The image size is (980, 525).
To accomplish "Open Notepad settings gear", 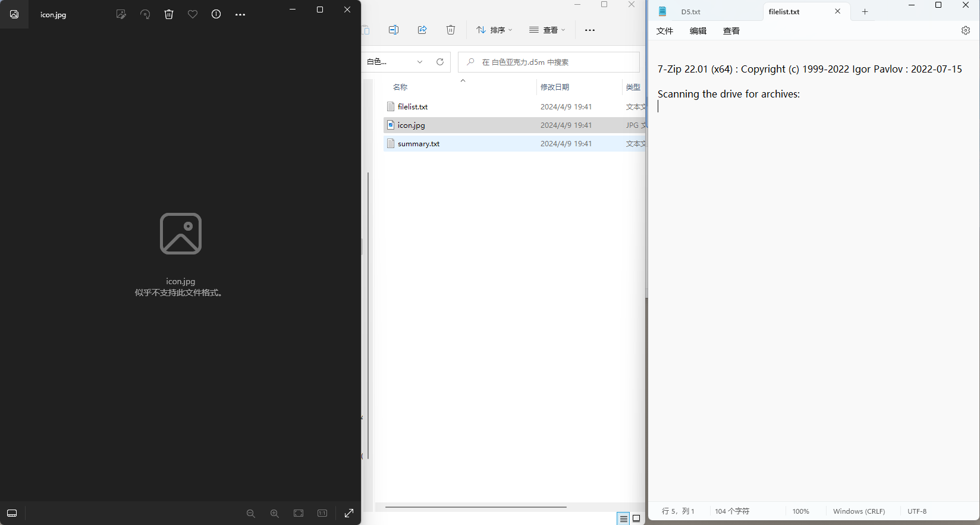I will [966, 30].
